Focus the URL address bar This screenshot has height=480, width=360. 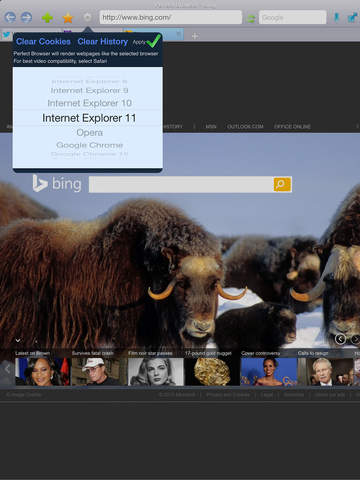[170, 17]
